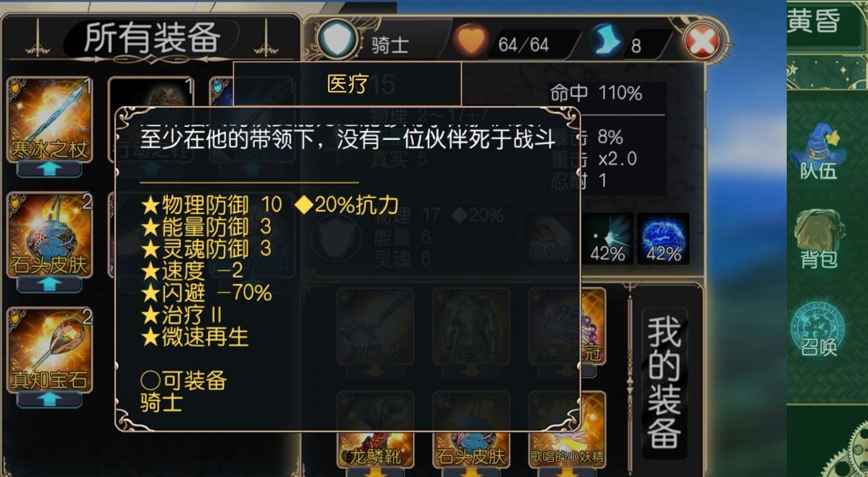Click the blue up arrow under 石头皮肤
Image resolution: width=868 pixels, height=477 pixels.
49,284
